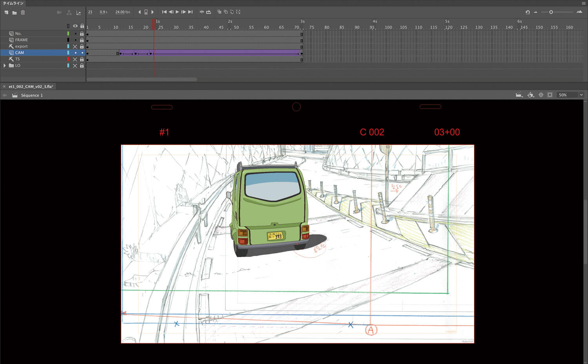Reset timeline zoom to default
588x364 pixels.
click(x=528, y=12)
